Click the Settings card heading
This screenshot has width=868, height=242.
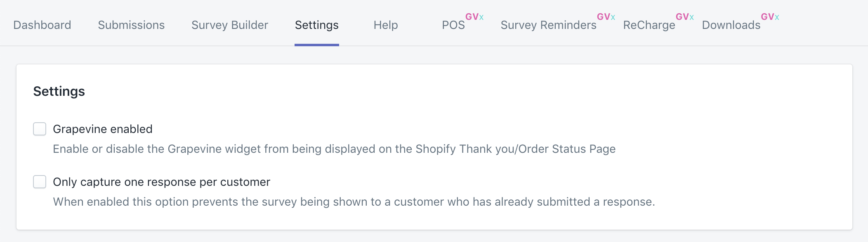coord(59,91)
